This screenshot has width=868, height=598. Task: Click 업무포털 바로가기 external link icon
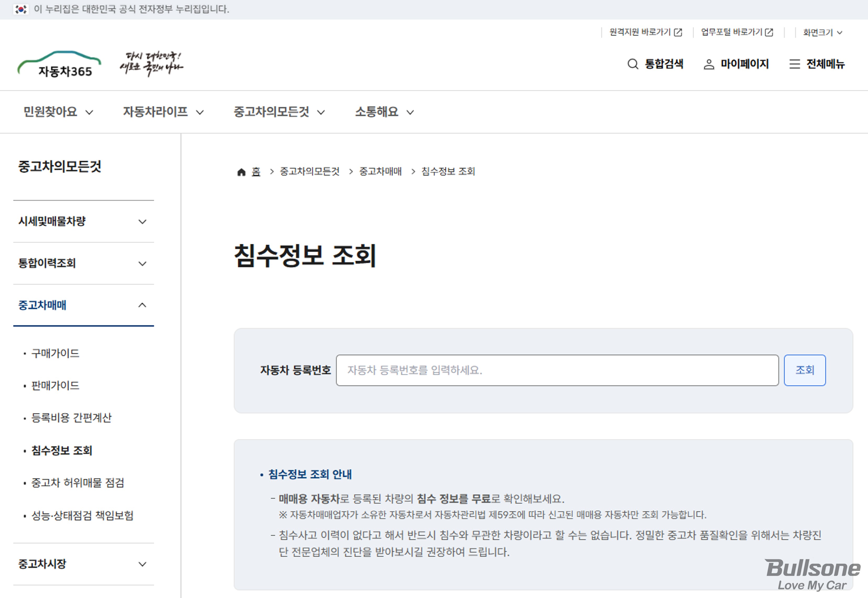[769, 32]
